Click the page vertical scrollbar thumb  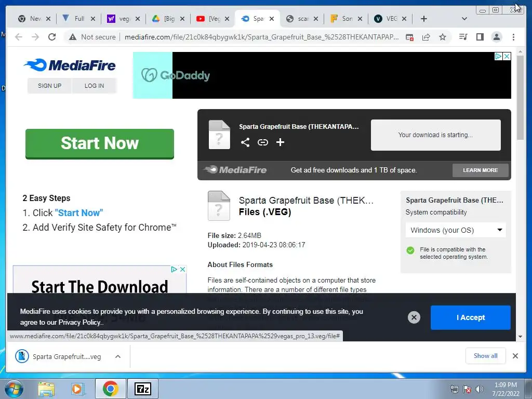pos(520,98)
